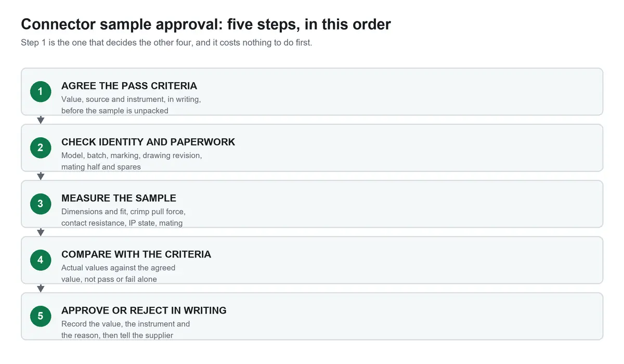The width and height of the screenshot is (624, 364).
Task: Click the Connector sample approval title
Action: (x=206, y=24)
